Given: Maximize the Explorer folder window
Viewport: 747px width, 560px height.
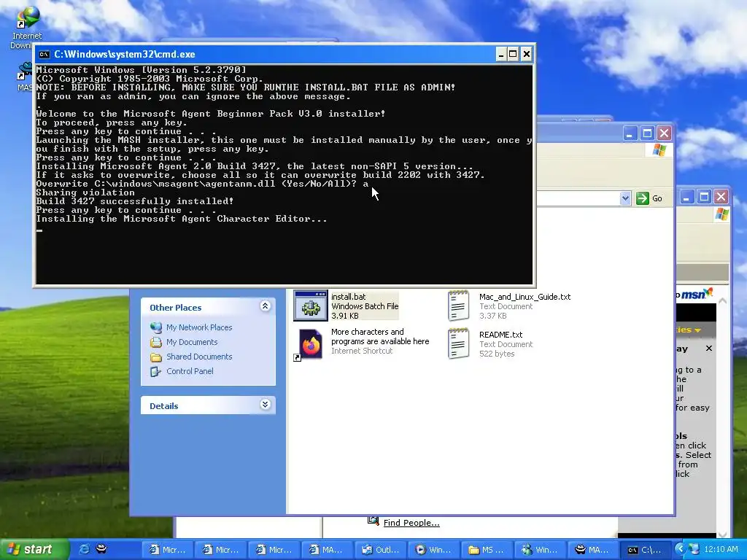Looking at the screenshot, I should [647, 133].
